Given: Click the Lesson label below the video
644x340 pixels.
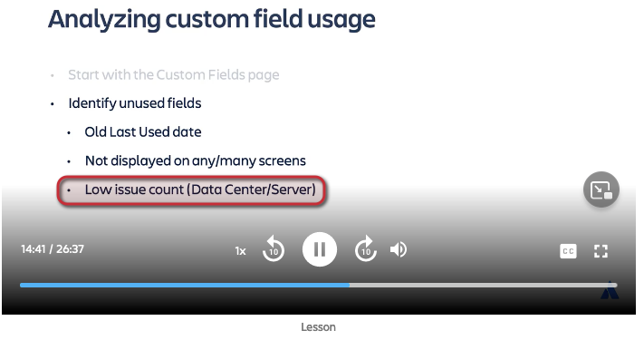Looking at the screenshot, I should click(318, 327).
